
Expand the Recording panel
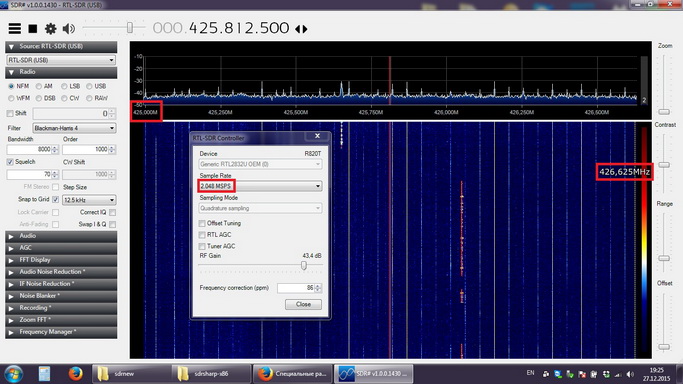coord(61,308)
